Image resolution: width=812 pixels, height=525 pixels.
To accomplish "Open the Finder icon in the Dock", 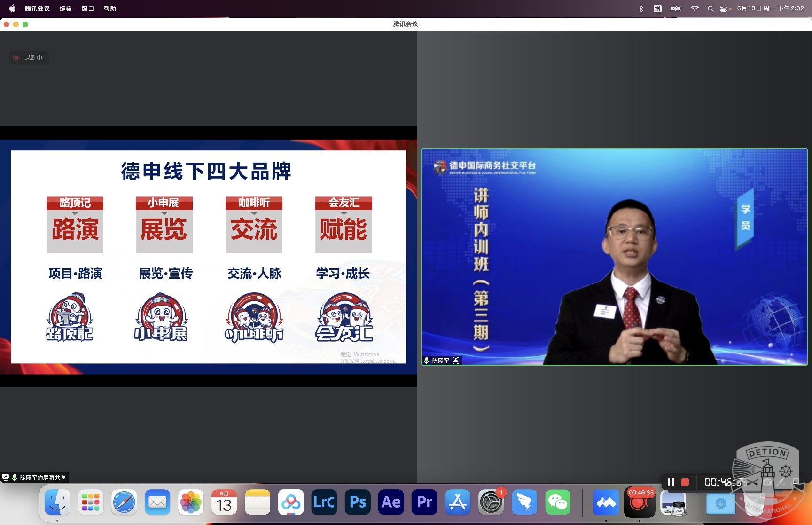I will click(x=57, y=502).
